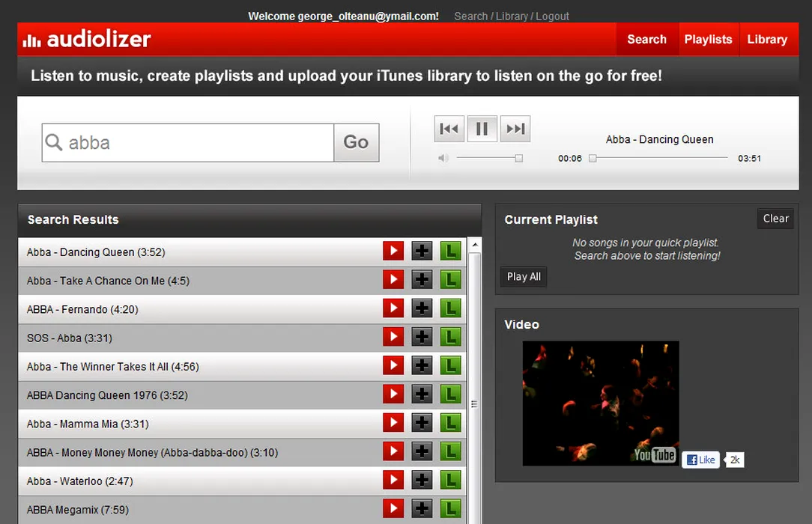
Task: Play SOS - Abba track
Action: pyautogui.click(x=393, y=337)
